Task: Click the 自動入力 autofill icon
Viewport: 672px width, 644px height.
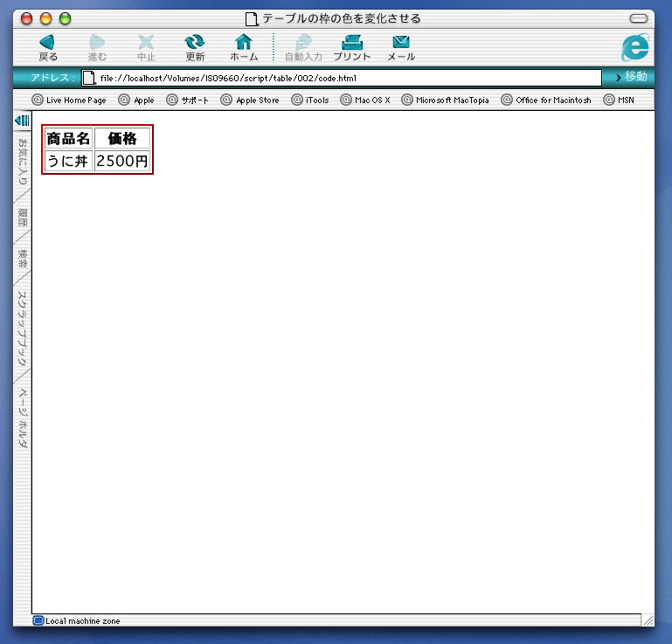Action: (x=303, y=42)
